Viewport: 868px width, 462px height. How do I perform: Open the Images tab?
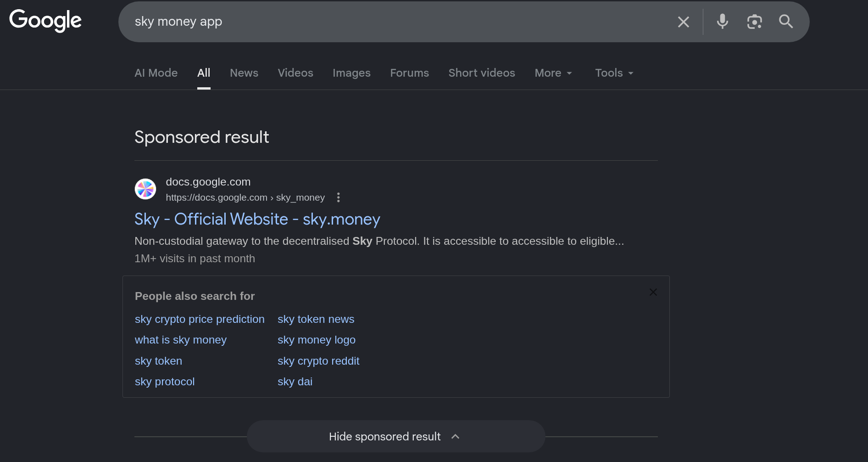point(351,73)
